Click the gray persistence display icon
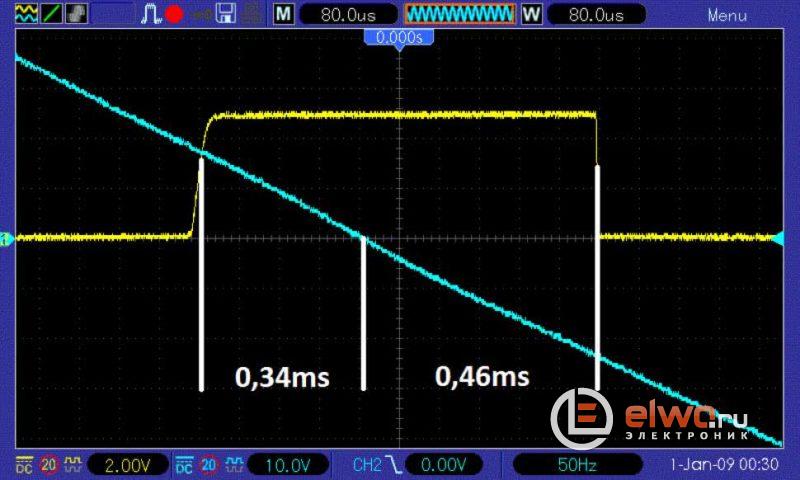The image size is (800, 480). (x=76, y=13)
